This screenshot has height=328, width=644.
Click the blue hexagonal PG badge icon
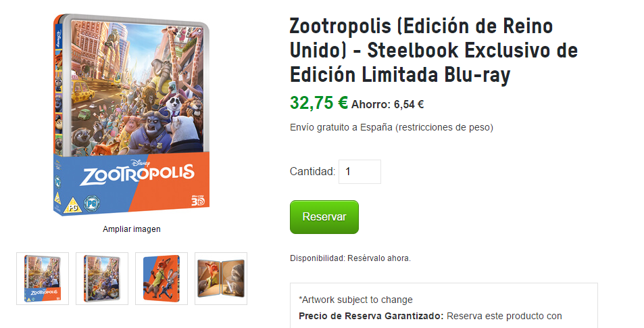point(92,203)
